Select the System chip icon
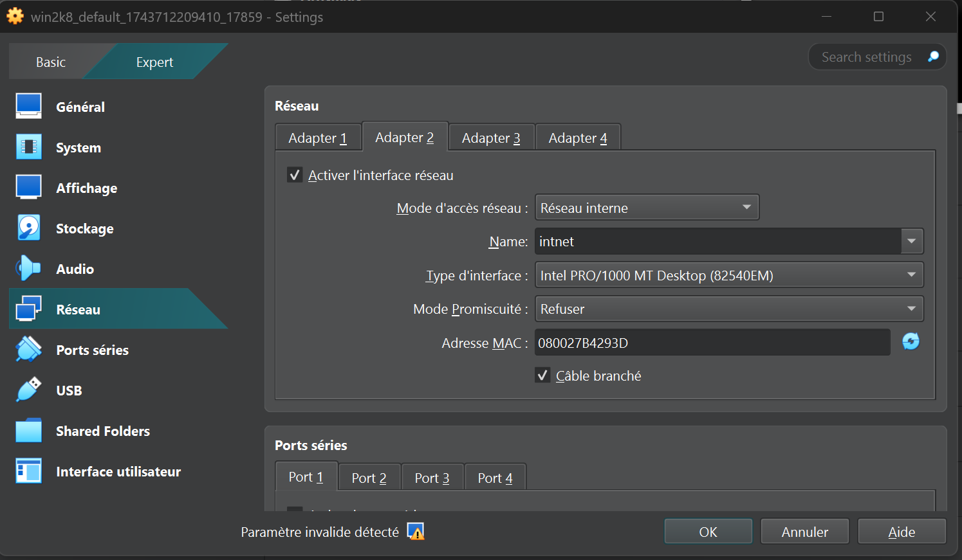 point(29,147)
